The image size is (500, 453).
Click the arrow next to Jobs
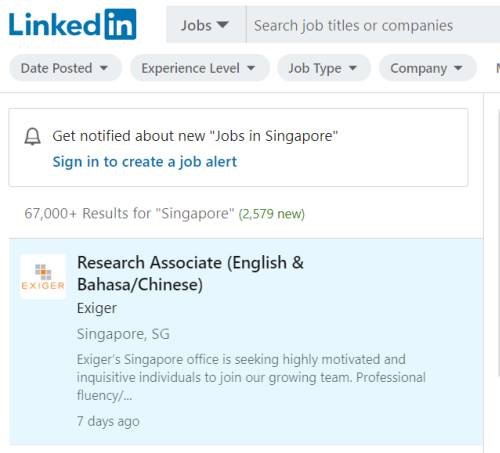coord(222,25)
